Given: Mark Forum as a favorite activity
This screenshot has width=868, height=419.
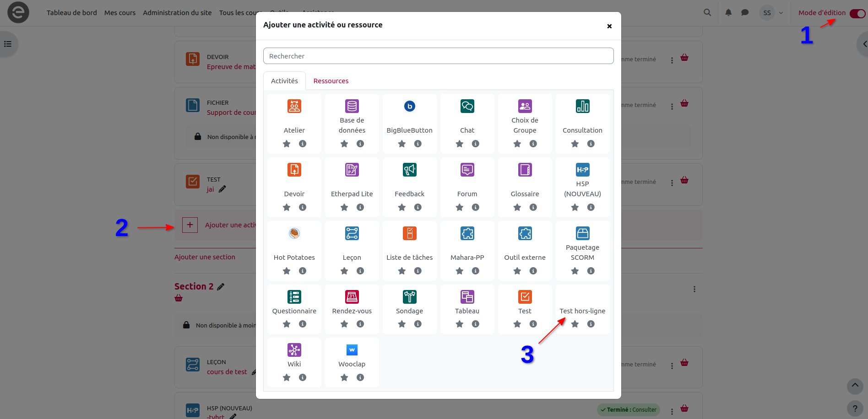Looking at the screenshot, I should [460, 208].
